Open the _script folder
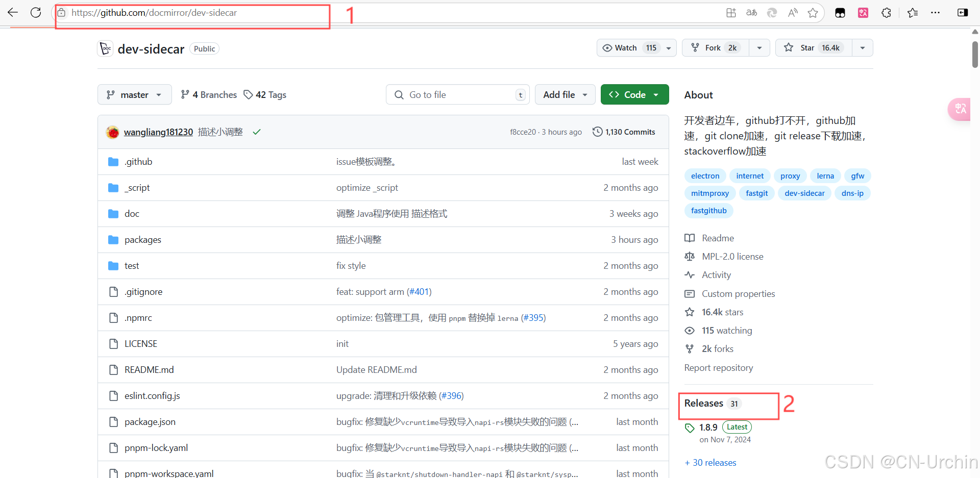The width and height of the screenshot is (980, 478). coord(137,188)
